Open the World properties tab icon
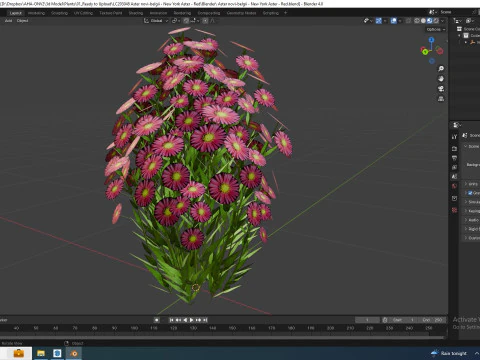 pos(454,186)
